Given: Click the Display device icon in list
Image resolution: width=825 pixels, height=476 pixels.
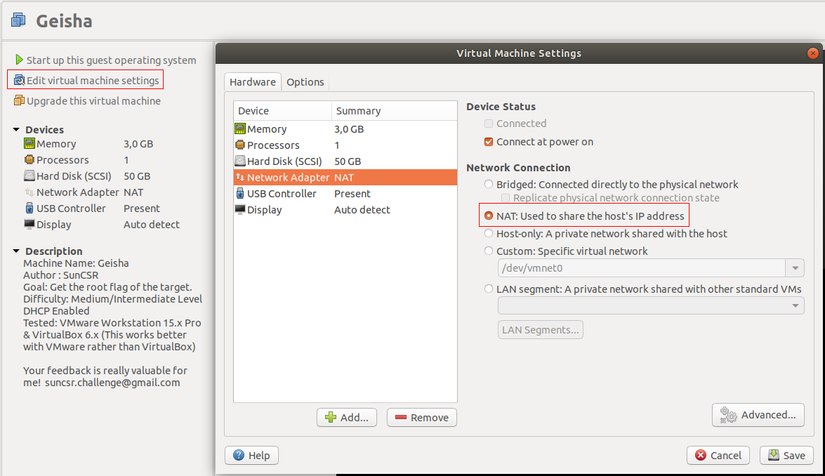Looking at the screenshot, I should click(x=240, y=210).
